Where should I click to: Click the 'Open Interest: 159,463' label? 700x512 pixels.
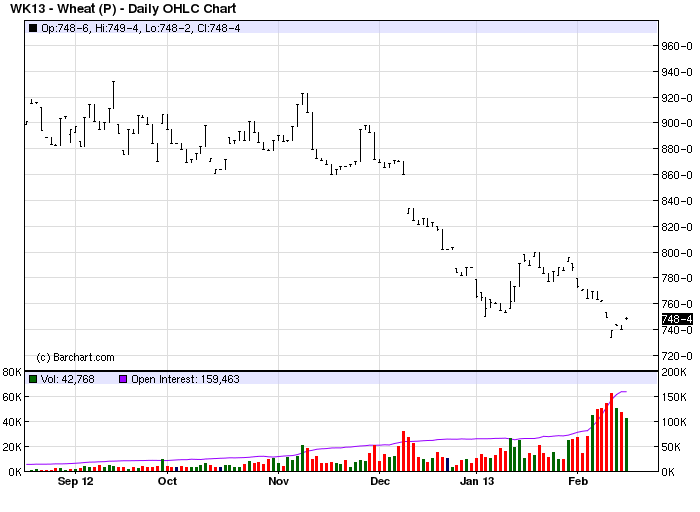pos(185,379)
